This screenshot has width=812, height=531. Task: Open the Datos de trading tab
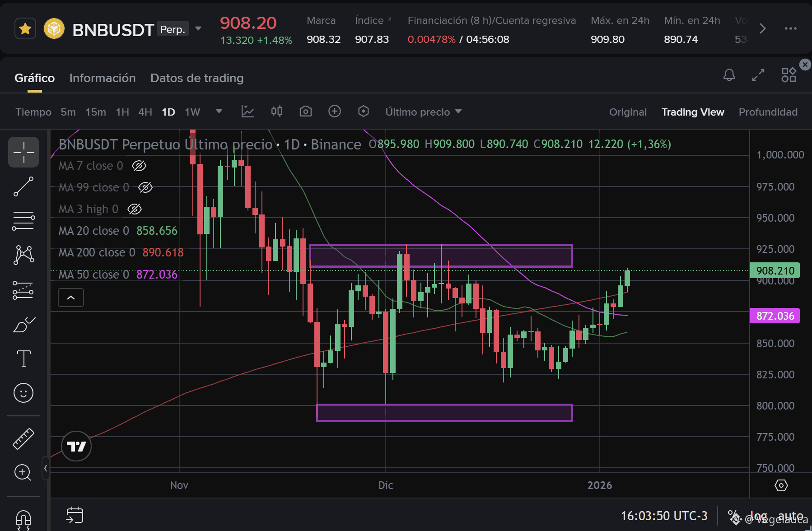pos(197,78)
